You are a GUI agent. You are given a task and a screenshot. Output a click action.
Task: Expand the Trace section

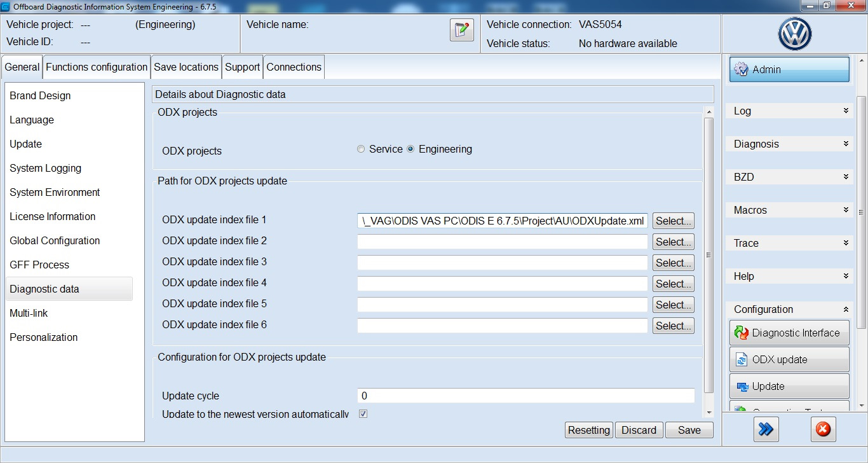point(790,243)
